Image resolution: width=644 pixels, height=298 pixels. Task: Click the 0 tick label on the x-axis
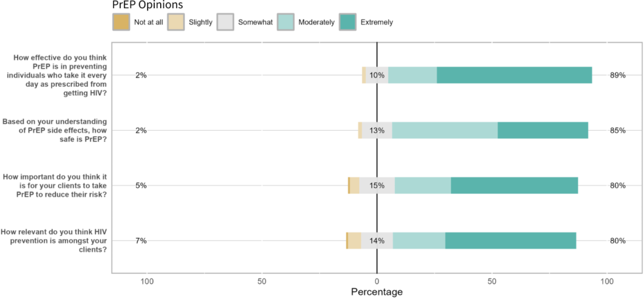[377, 281]
